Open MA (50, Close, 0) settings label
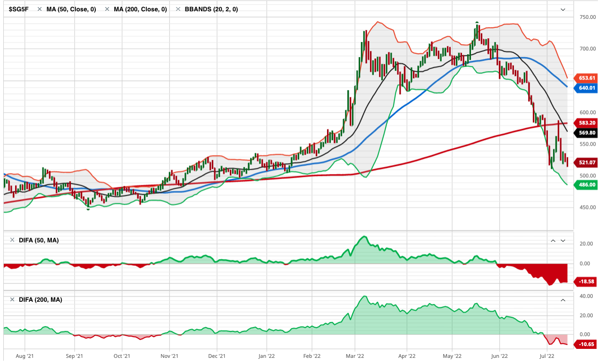Viewport: 605px width, 364px height. tap(71, 9)
